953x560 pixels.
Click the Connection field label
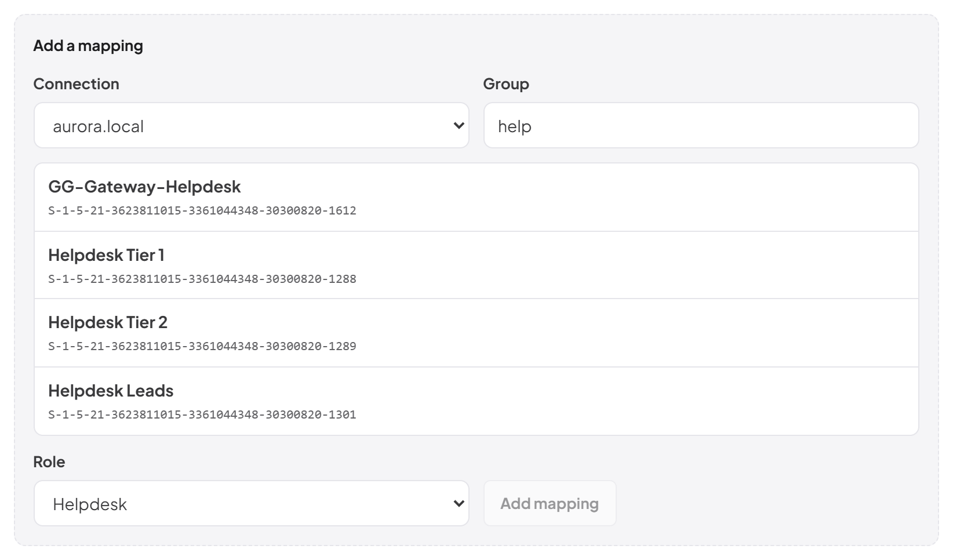click(x=76, y=83)
